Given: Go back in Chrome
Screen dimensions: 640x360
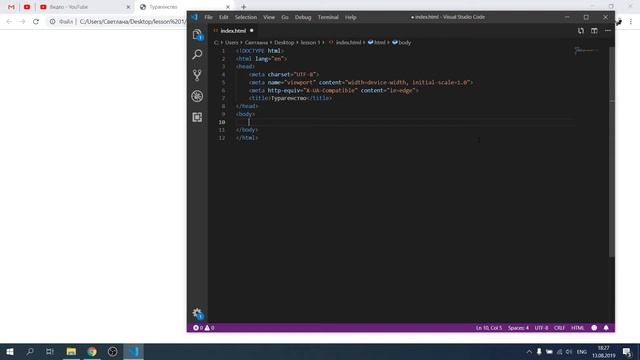Looking at the screenshot, I should coord(9,22).
